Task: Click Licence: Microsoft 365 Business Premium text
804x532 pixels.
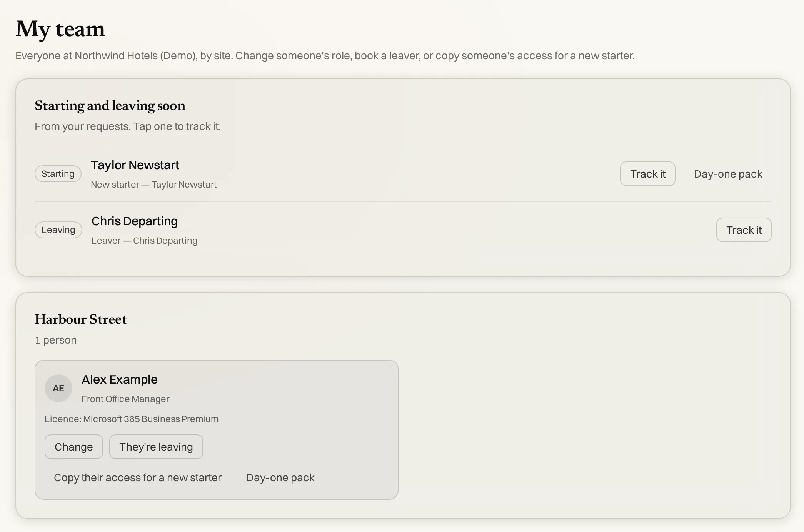Action: (x=132, y=419)
